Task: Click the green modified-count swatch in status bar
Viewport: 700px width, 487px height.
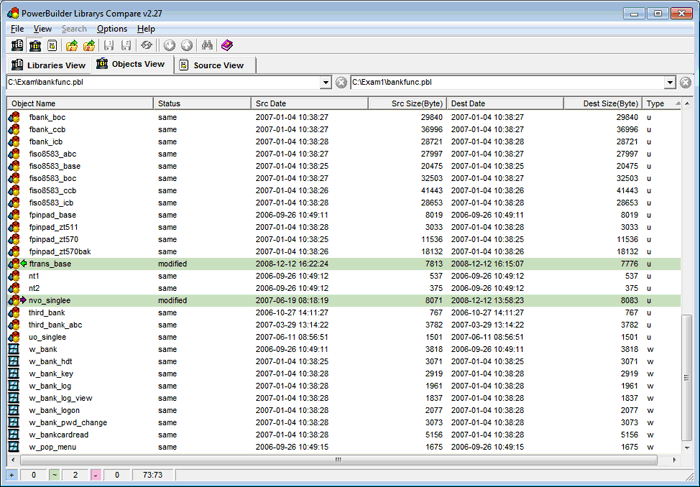Action: [x=54, y=474]
